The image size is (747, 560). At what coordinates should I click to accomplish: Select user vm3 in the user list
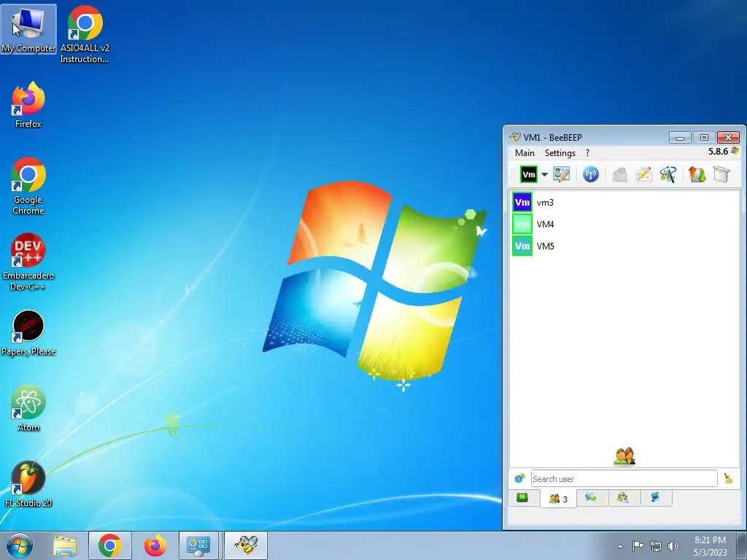(624, 203)
